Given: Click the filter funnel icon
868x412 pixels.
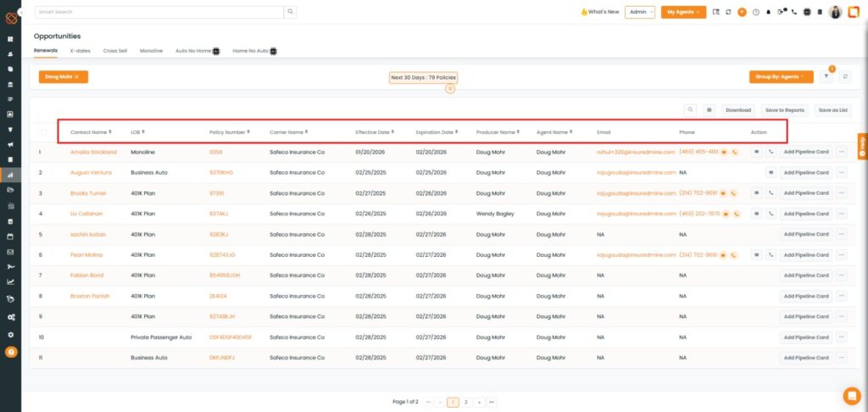Looking at the screenshot, I should click(x=827, y=76).
